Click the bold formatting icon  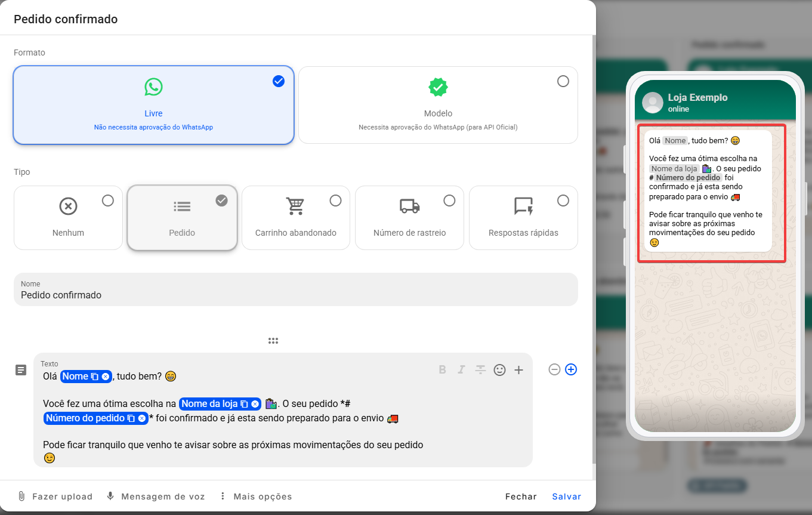443,369
